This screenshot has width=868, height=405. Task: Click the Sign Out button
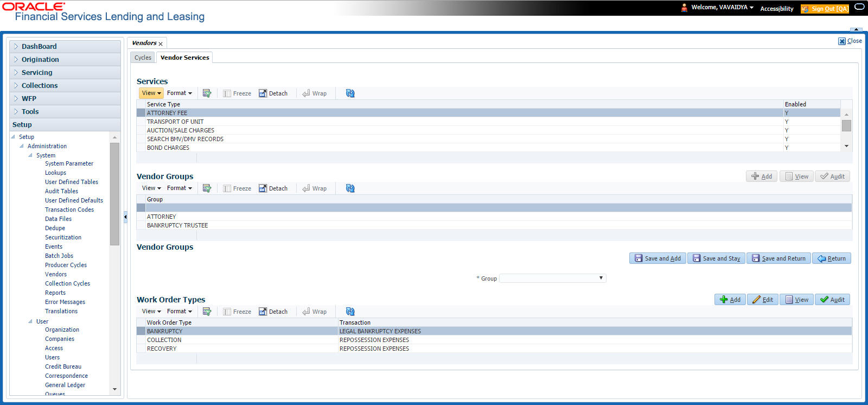tap(825, 9)
